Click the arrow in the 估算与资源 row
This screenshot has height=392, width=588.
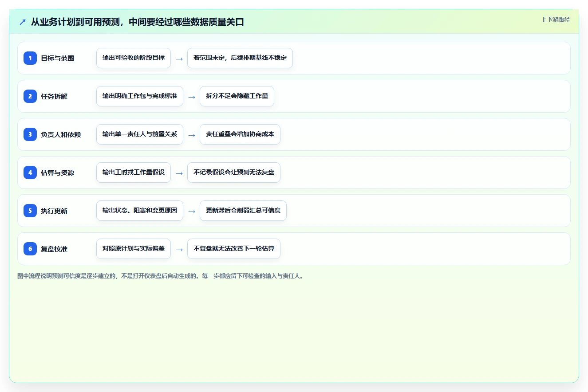[179, 173]
